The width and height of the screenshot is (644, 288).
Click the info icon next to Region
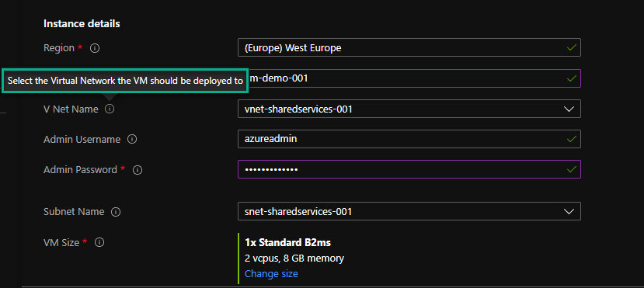pyautogui.click(x=95, y=48)
